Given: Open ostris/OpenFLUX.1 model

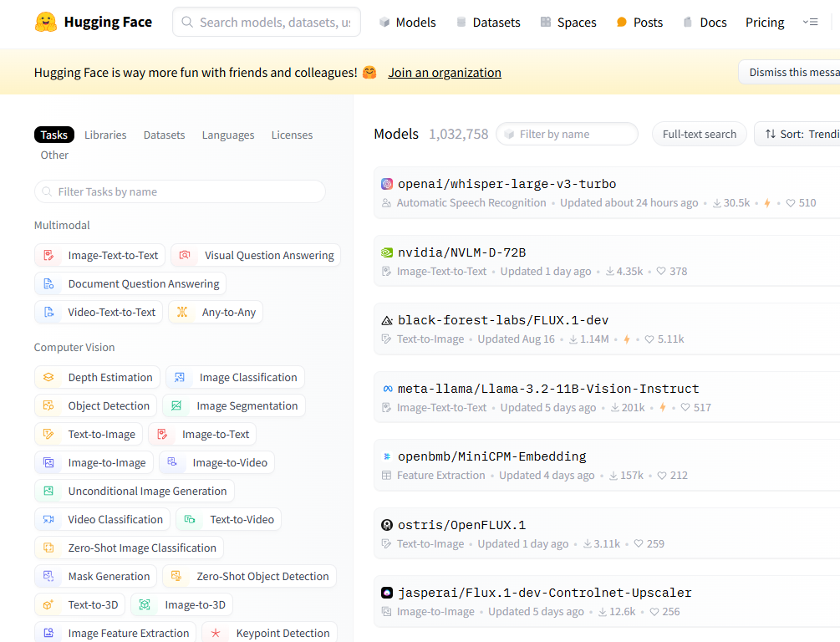Looking at the screenshot, I should pyautogui.click(x=461, y=525).
